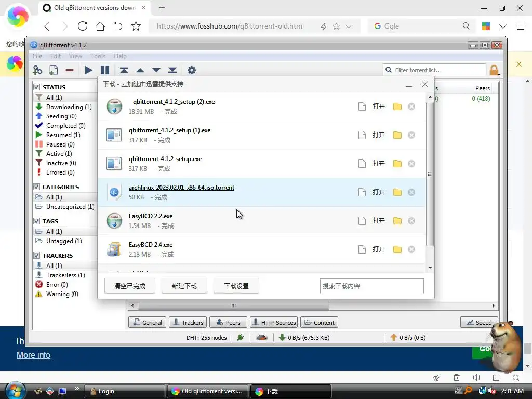
Task: Go to browser home page icon
Action: (100, 26)
